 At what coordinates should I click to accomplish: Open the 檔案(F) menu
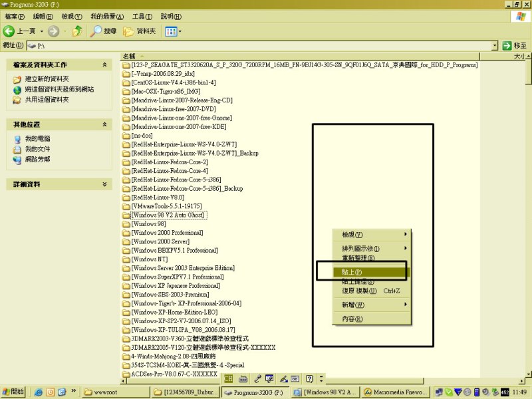(15, 16)
